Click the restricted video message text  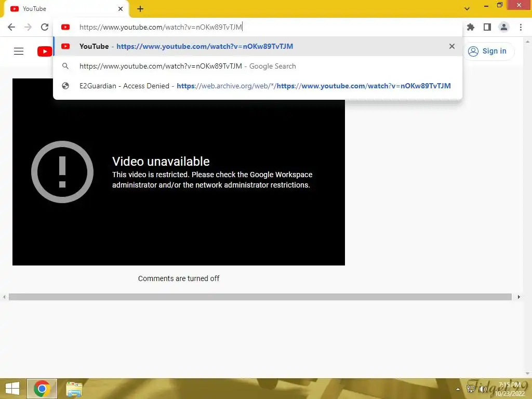212,180
